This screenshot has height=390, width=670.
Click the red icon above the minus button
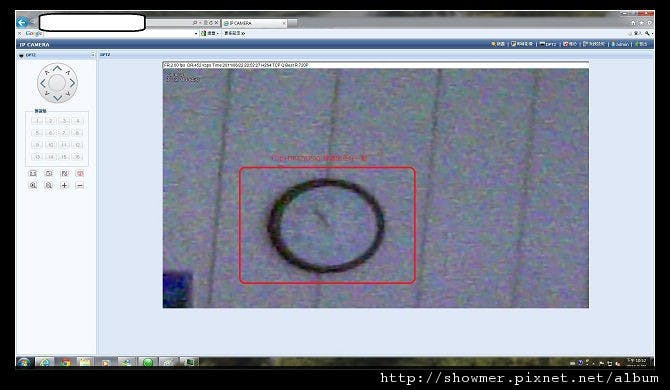(79, 173)
